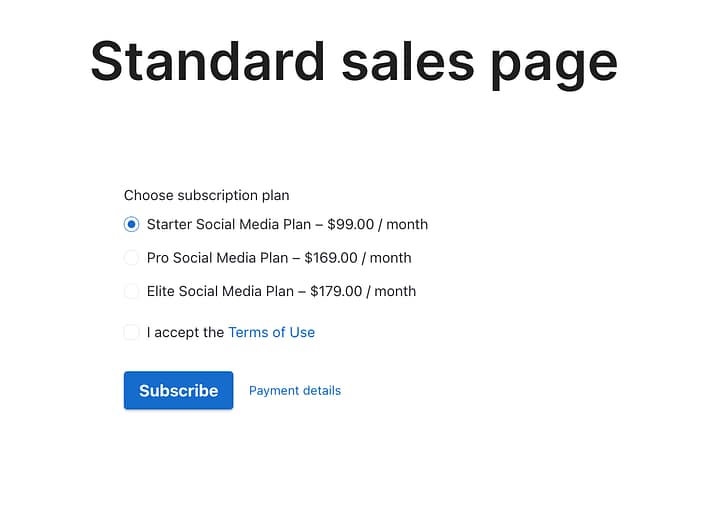Pick the Elite Social Media Plan radio button
Image resolution: width=712 pixels, height=511 pixels.
point(131,291)
